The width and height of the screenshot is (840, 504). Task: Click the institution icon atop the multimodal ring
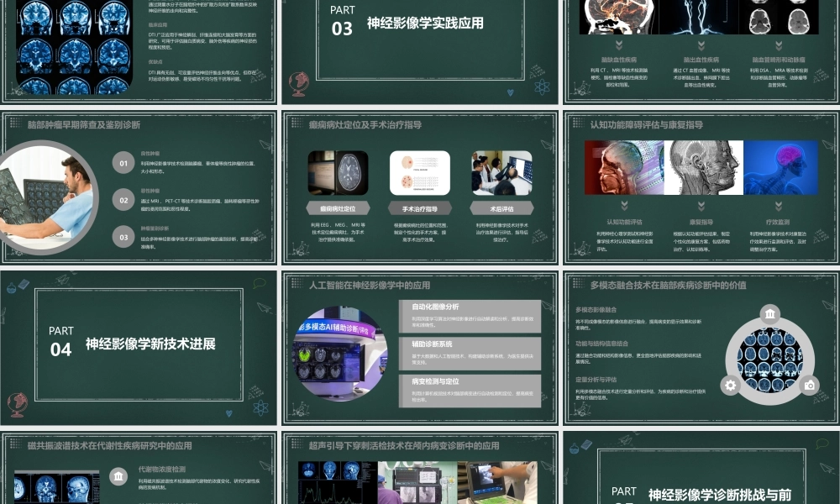point(769,313)
